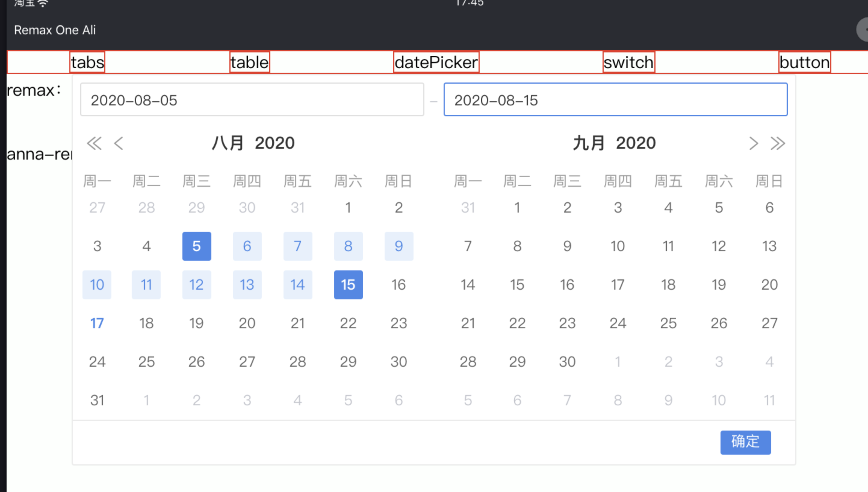The width and height of the screenshot is (868, 492).
Task: Jump forward one year with double-right arrow
Action: tap(778, 143)
